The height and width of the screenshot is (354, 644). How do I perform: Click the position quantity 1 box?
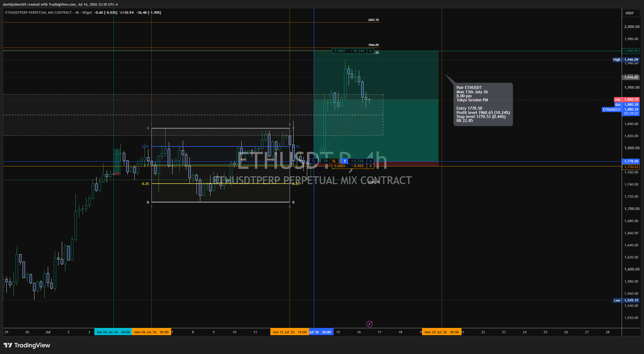(x=345, y=161)
